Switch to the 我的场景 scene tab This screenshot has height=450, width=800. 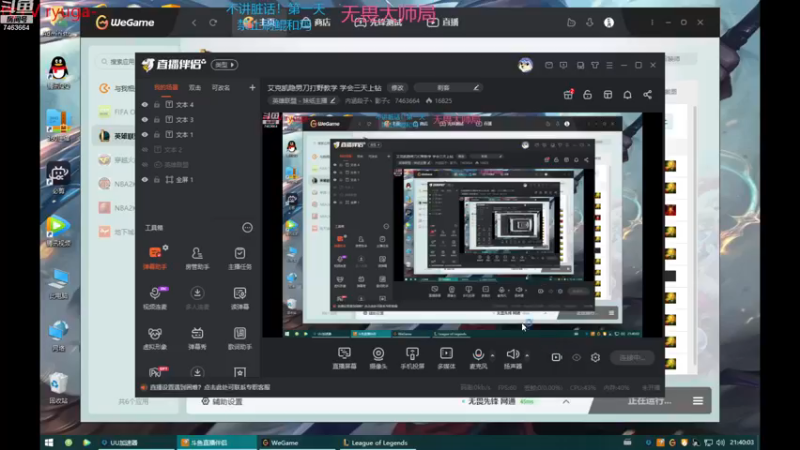[166, 88]
